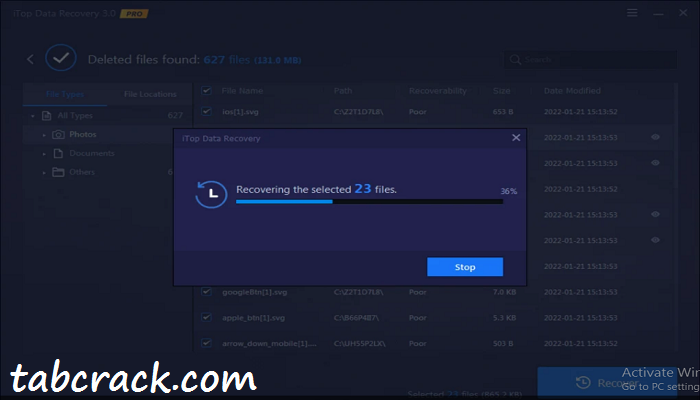Sort by Size column header
The image size is (700, 400).
(x=501, y=91)
